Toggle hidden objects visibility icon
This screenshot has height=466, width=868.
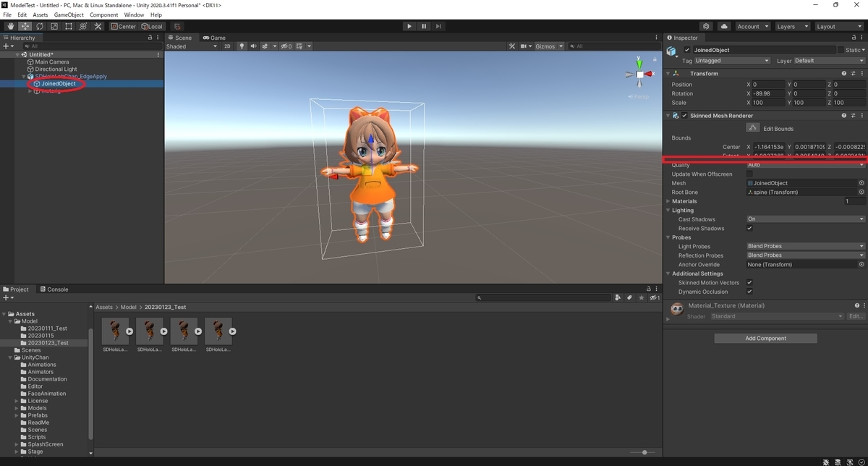286,46
